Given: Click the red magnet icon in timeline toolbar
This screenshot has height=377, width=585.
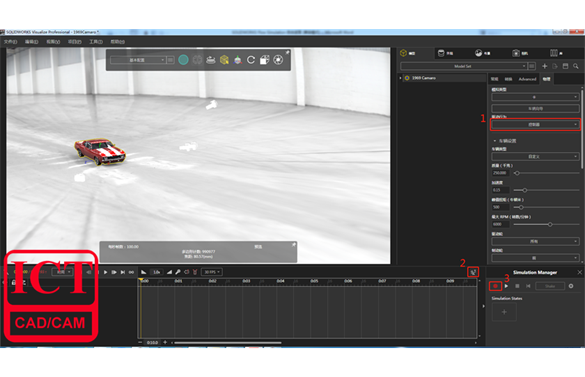Looking at the screenshot, I should [195, 272].
